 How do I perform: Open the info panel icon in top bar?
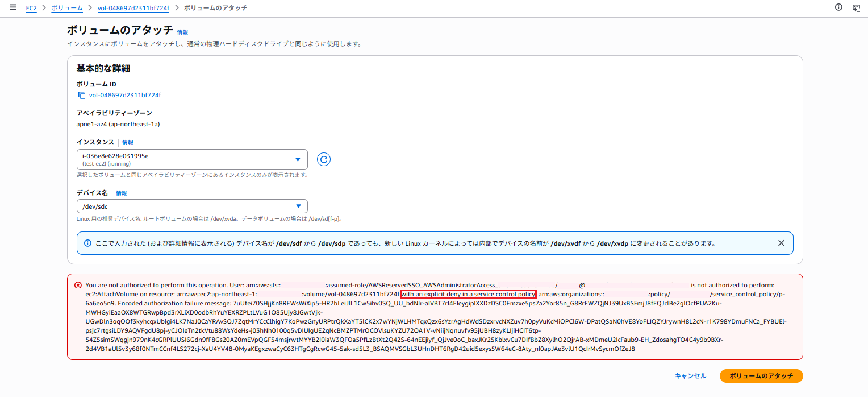click(x=838, y=7)
